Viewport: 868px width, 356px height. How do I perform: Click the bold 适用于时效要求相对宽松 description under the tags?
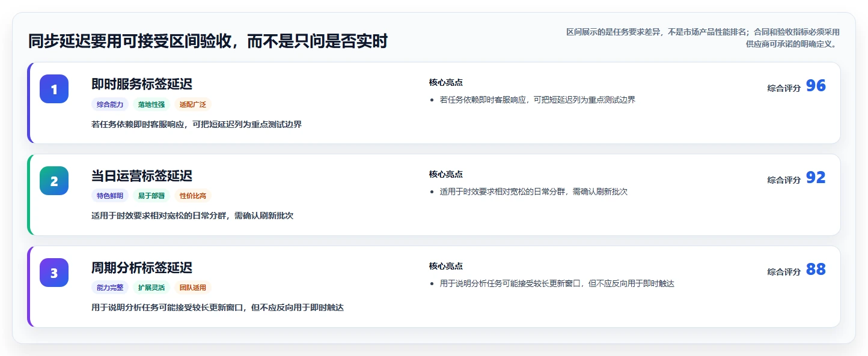[x=192, y=216]
